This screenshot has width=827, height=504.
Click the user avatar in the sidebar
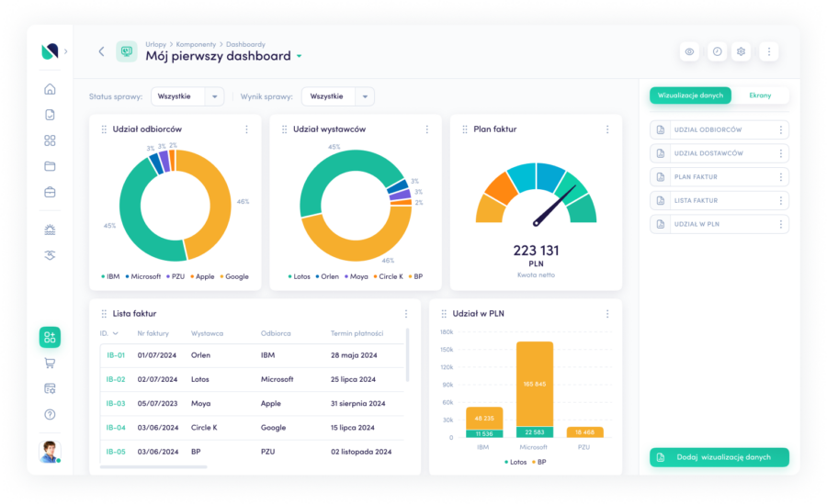coord(50,451)
